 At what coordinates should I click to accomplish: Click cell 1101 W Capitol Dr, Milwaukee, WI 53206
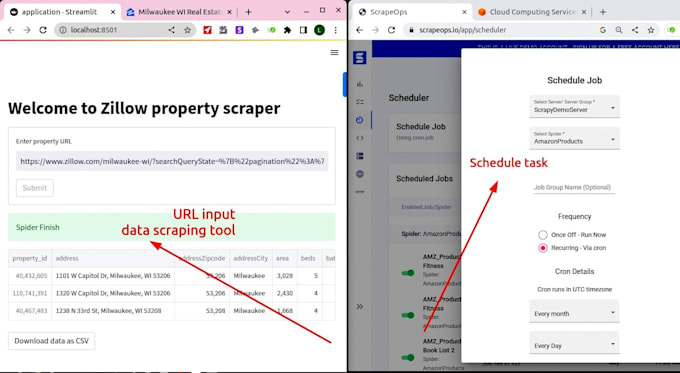[113, 276]
